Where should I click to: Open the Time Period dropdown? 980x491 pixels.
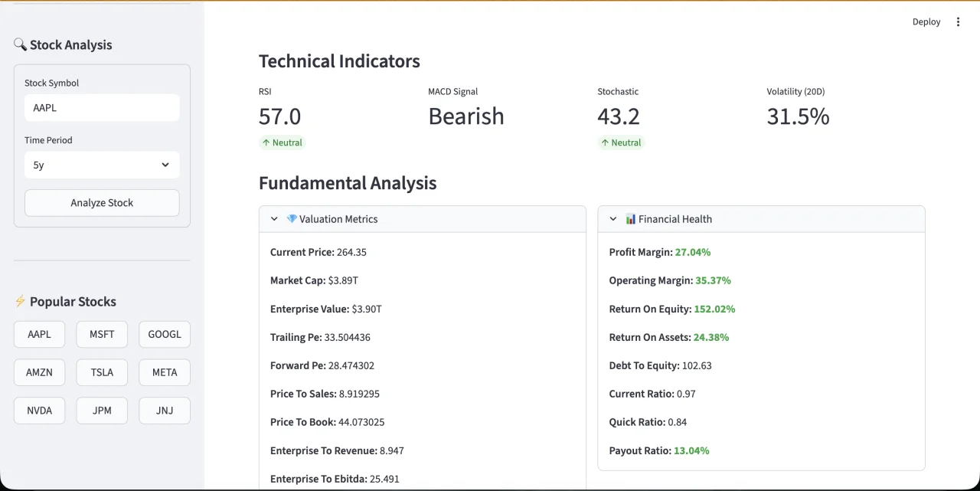coord(102,165)
